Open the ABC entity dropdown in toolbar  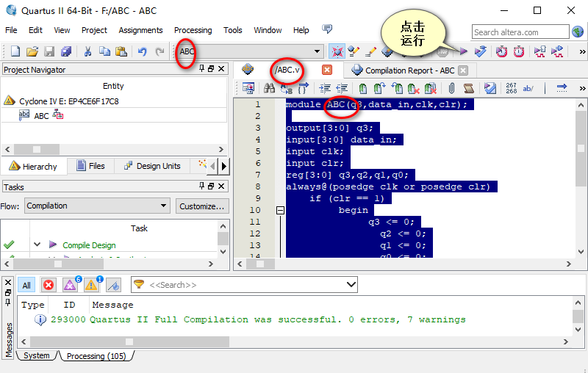[x=317, y=51]
